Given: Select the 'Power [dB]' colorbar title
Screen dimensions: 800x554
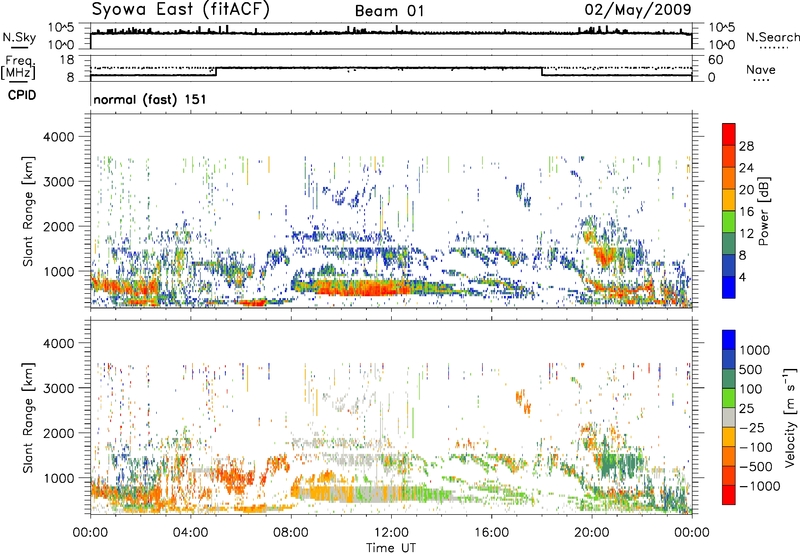Looking at the screenshot, I should (763, 211).
